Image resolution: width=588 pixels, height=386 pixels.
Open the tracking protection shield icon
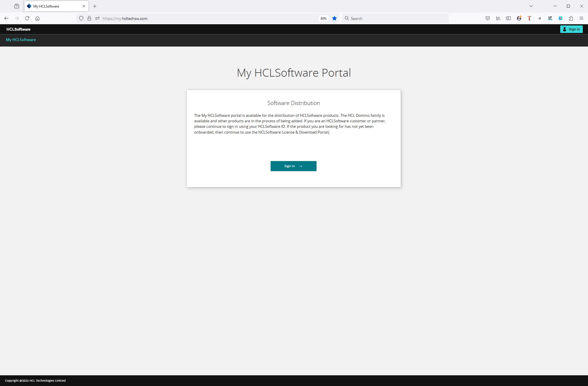tap(81, 18)
